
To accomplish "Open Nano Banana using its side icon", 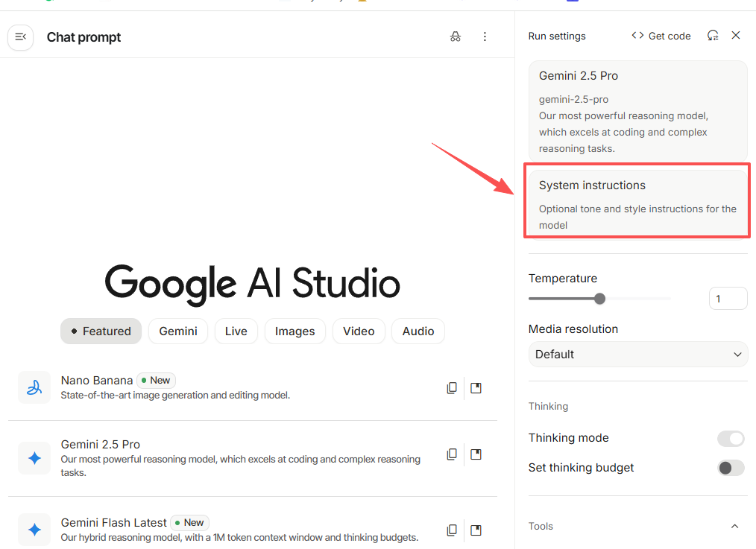I will [x=476, y=388].
